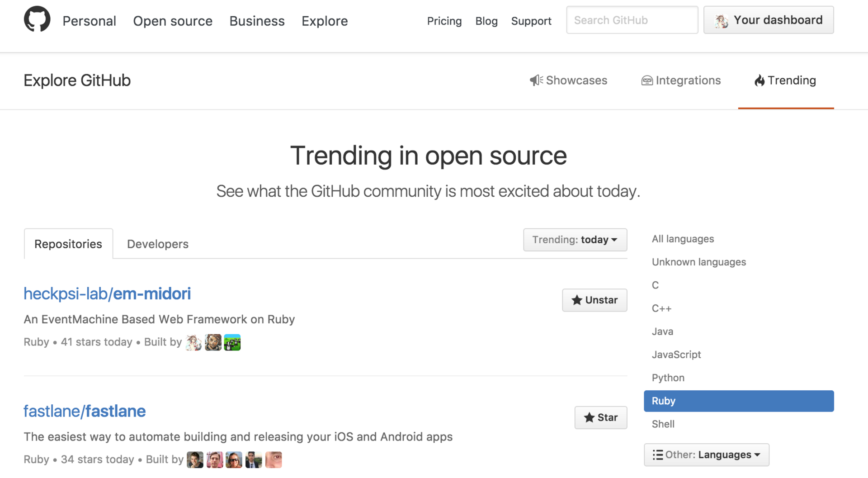Filter trending by C language
Viewport: 868px width, 478px height.
[x=655, y=285]
